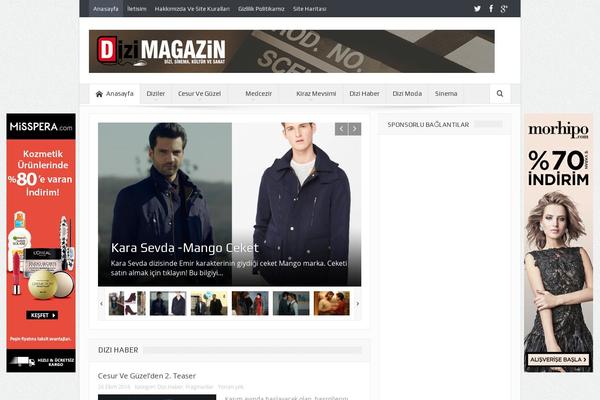Open the Facebook social icon
The image size is (600, 400).
[x=491, y=8]
